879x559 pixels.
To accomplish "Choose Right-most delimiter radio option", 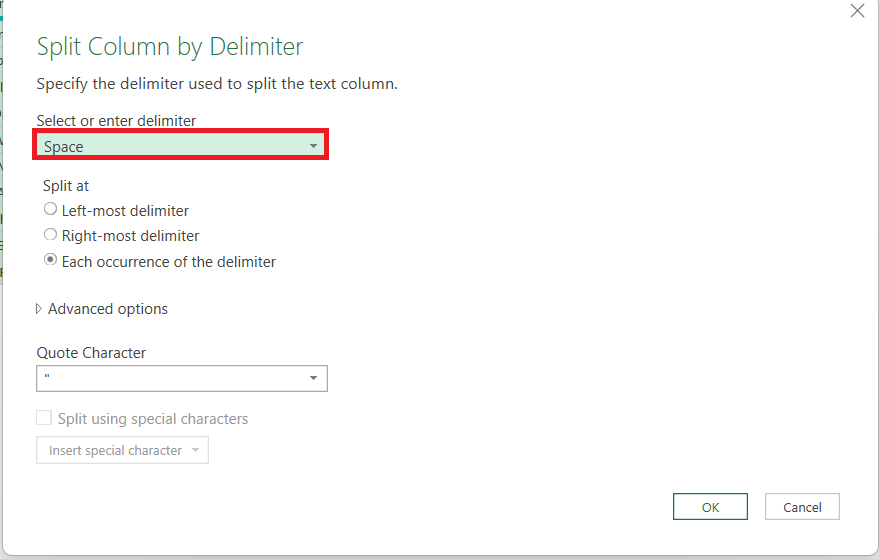I will [x=50, y=234].
